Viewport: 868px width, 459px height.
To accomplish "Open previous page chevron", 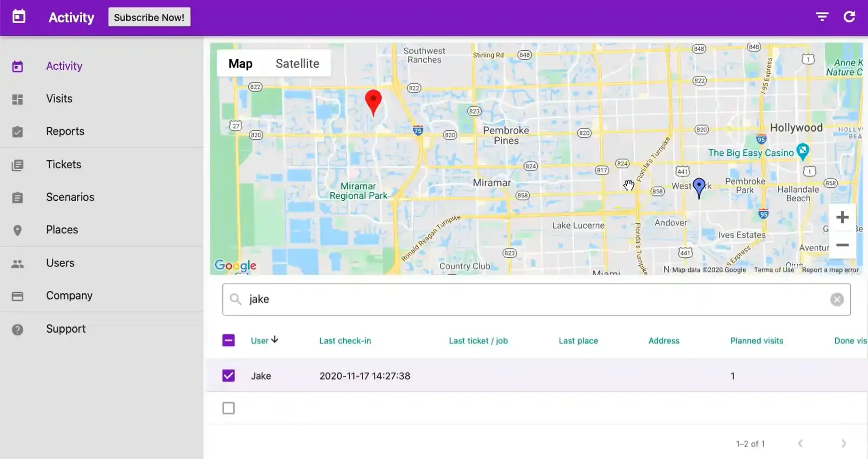I will (801, 444).
